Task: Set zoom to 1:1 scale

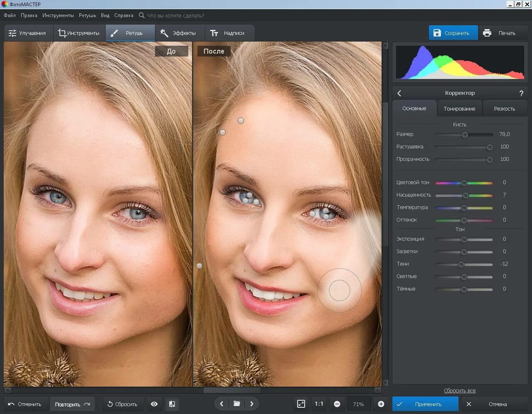Action: click(319, 404)
